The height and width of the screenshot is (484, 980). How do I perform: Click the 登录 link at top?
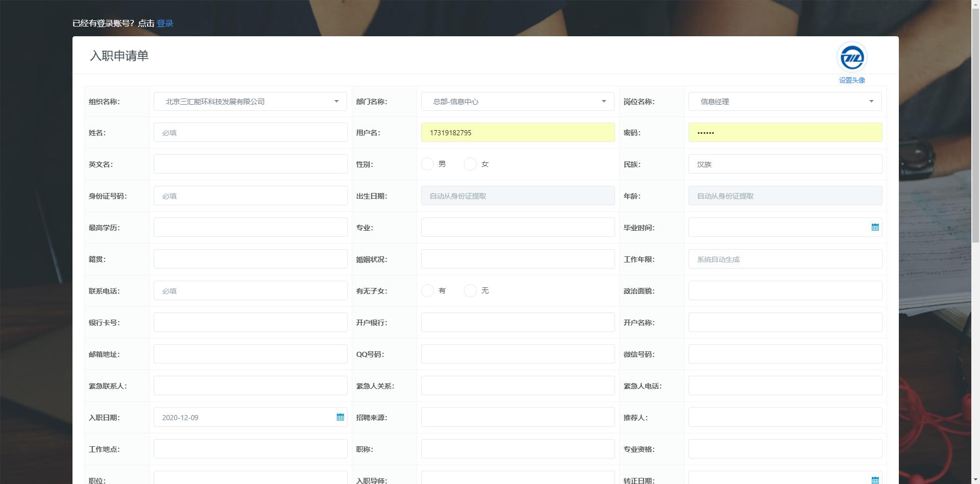(x=165, y=23)
